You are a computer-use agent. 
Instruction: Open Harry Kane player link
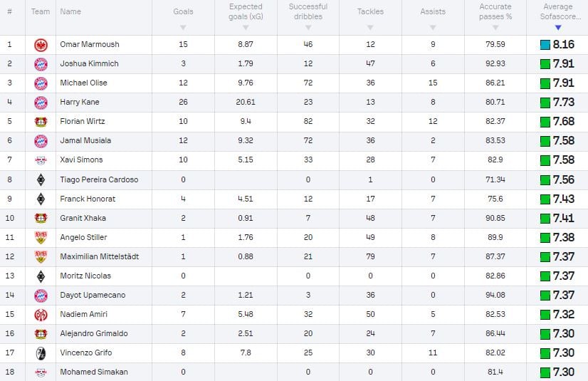pos(80,102)
